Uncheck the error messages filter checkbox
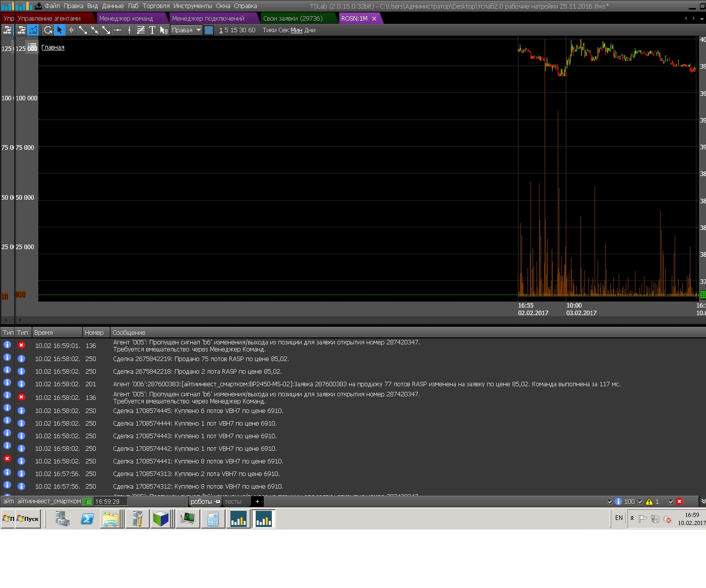Screen dimensions: 706x588 pos(671,502)
